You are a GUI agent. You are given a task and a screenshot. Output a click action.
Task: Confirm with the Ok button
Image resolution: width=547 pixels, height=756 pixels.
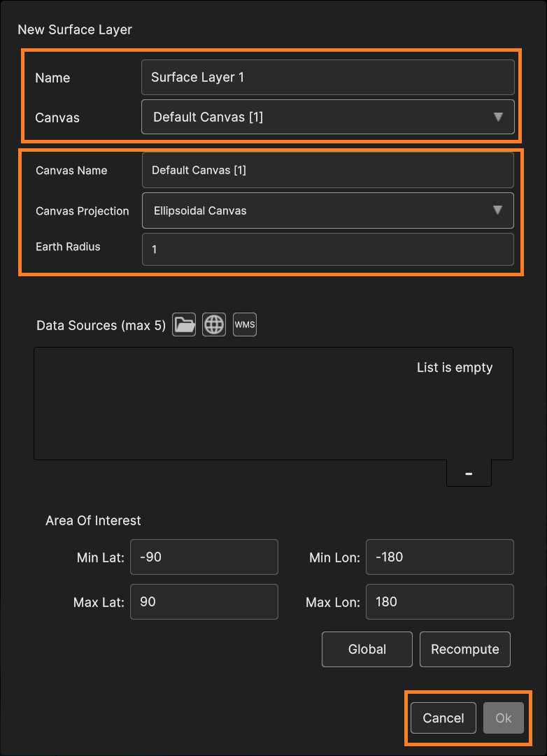click(x=503, y=718)
